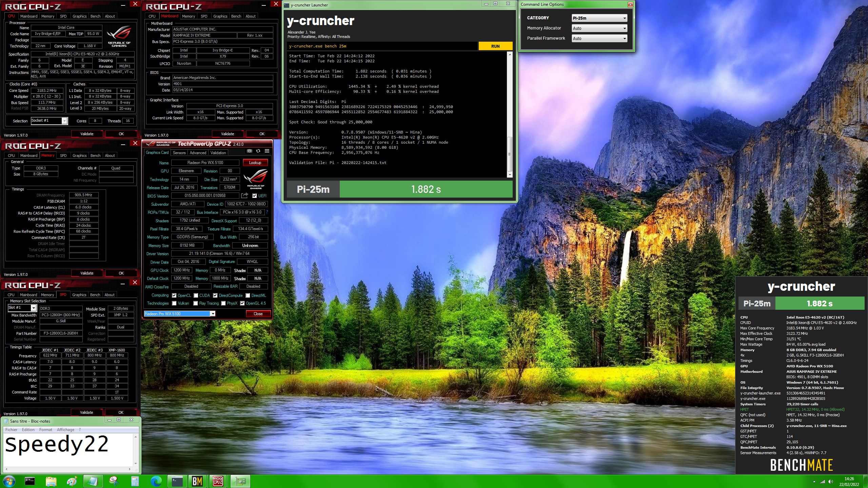This screenshot has height=488, width=868.
Task: Open the Format menu in Notepad
Action: (45, 429)
